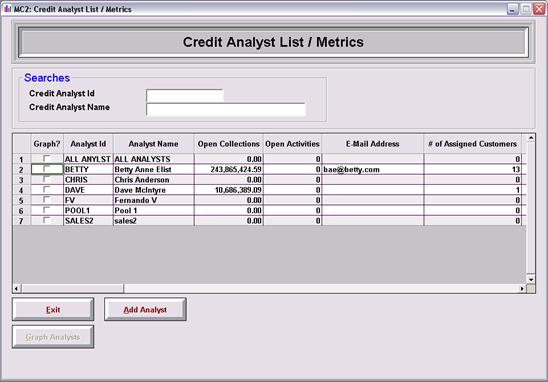
Task: Click Betty's assigned customers value 13
Action: [x=473, y=170]
